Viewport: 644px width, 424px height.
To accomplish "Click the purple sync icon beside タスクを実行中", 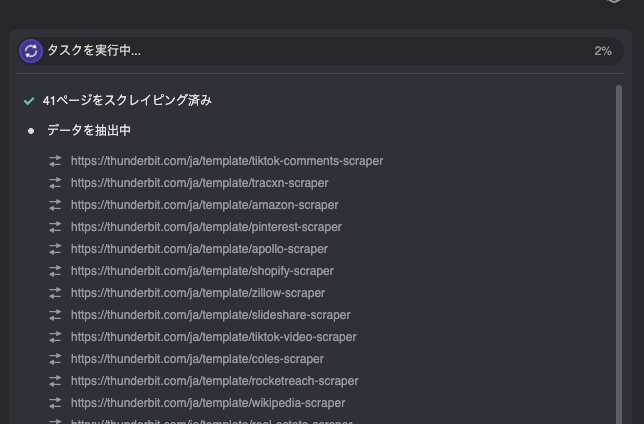I will pyautogui.click(x=31, y=51).
